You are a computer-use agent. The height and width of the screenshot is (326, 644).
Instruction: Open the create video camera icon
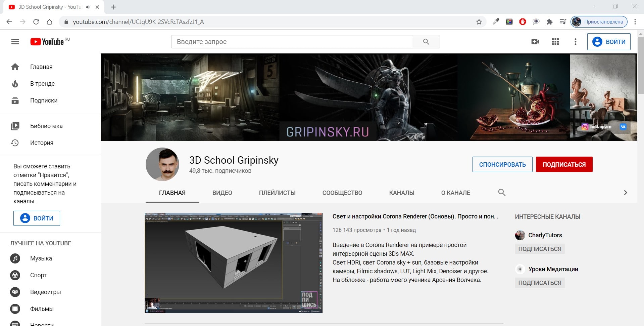[x=535, y=42]
